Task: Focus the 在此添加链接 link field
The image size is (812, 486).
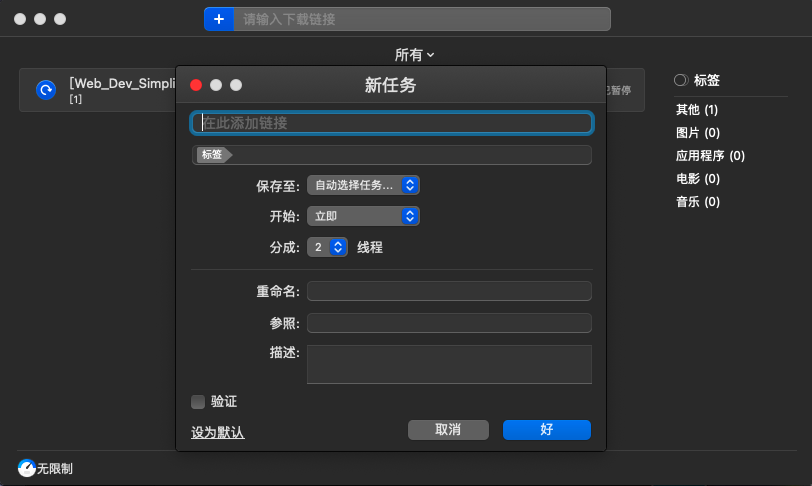Action: pos(392,123)
